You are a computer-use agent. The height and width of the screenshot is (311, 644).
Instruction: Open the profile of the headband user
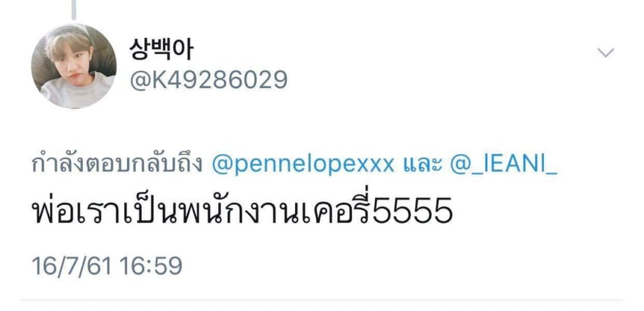coord(74,66)
